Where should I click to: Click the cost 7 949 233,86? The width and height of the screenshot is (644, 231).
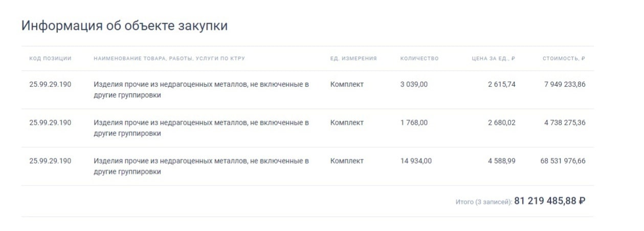click(x=565, y=84)
